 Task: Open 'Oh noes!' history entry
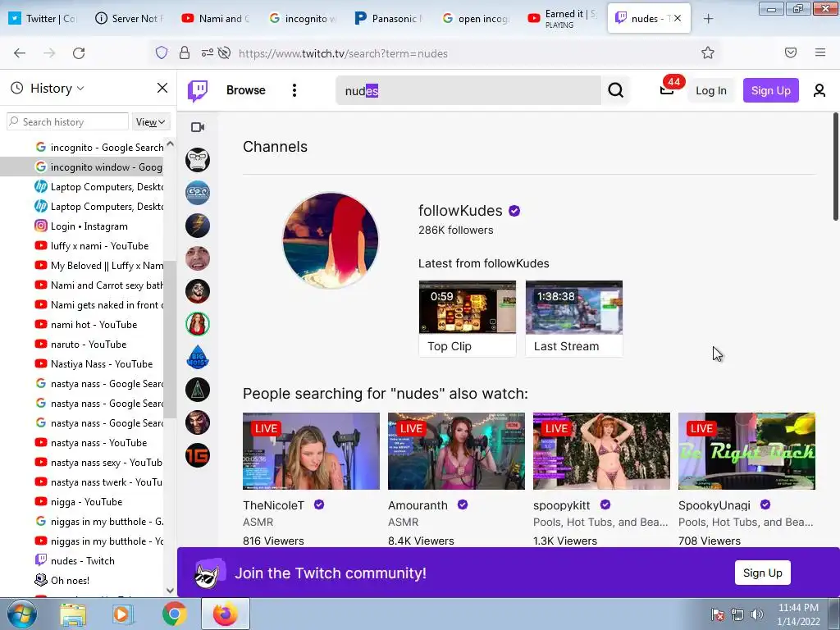[70, 581]
